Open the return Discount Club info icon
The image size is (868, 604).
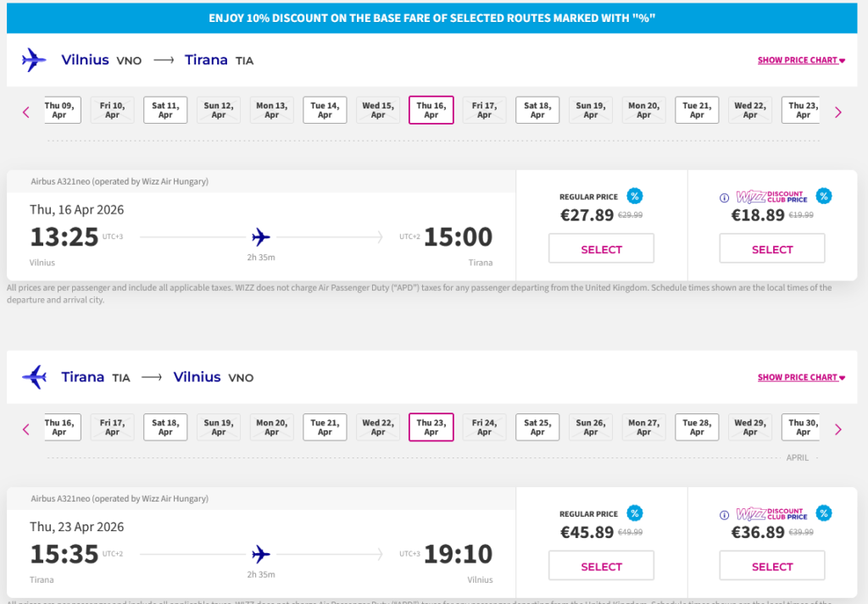click(x=724, y=515)
